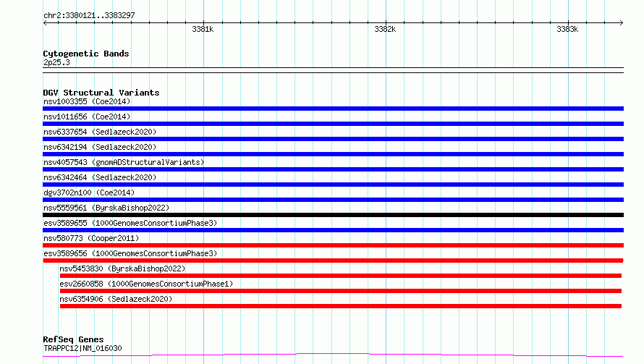
Task: Open variant nsv6342194 (Sedlazeck2020) label
Action: click(100, 147)
